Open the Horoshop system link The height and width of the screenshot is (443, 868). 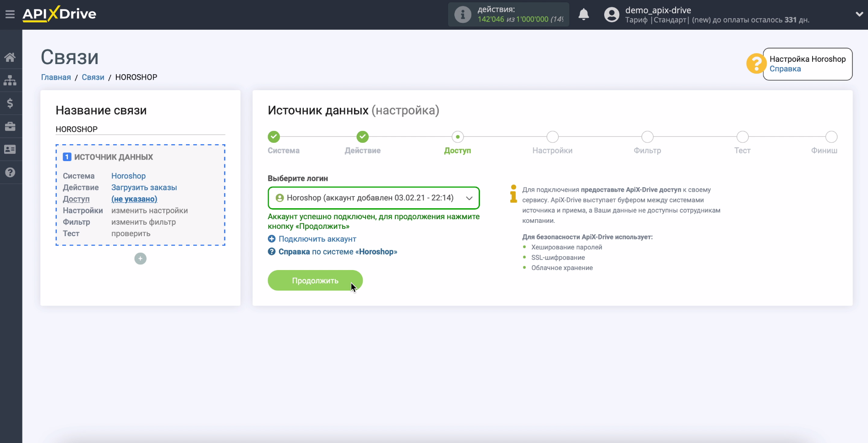(x=128, y=176)
